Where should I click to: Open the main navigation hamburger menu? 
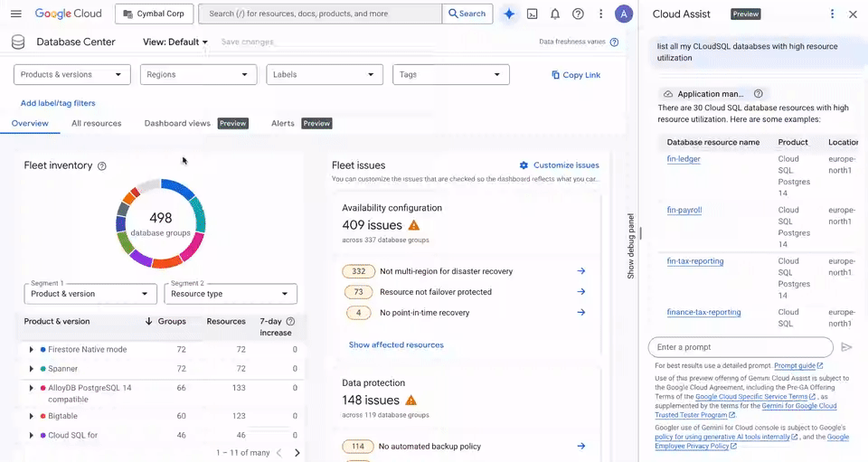click(x=16, y=14)
